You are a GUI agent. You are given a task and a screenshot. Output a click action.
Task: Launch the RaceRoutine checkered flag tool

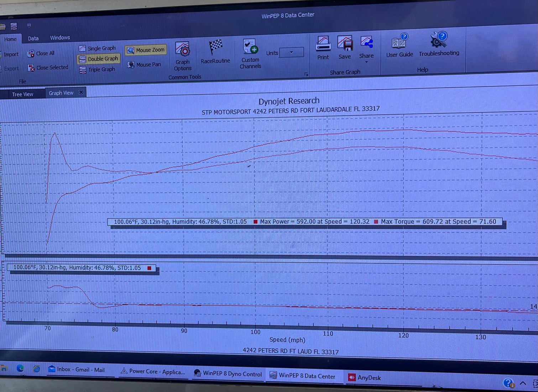(x=215, y=52)
